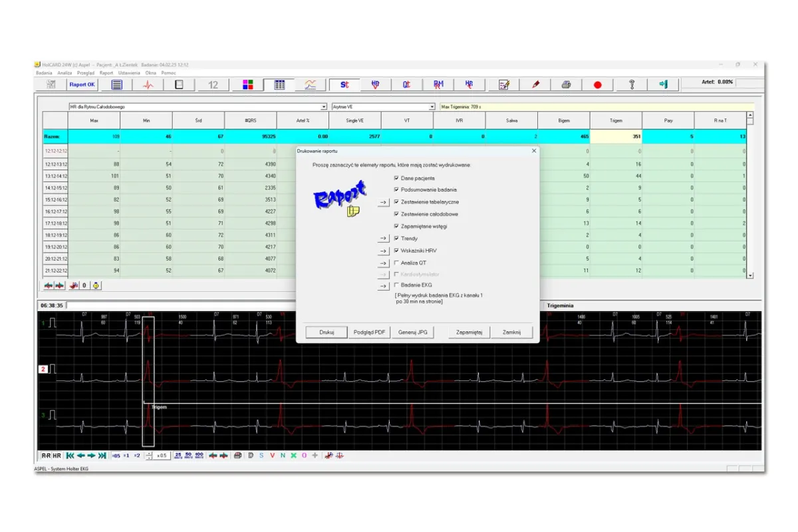Image resolution: width=798 pixels, height=532 pixels.
Task: Open the QT analysis toolbar icon
Action: [406, 84]
